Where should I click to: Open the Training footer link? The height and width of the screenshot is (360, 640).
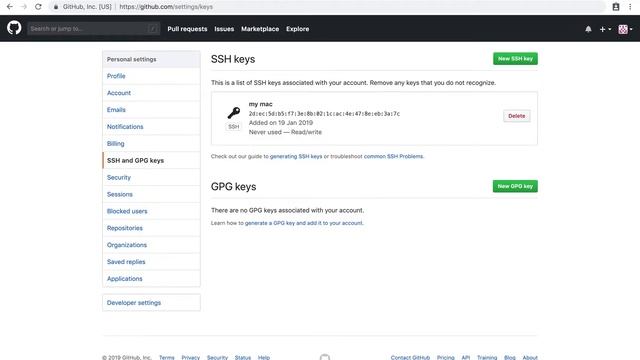click(x=487, y=358)
